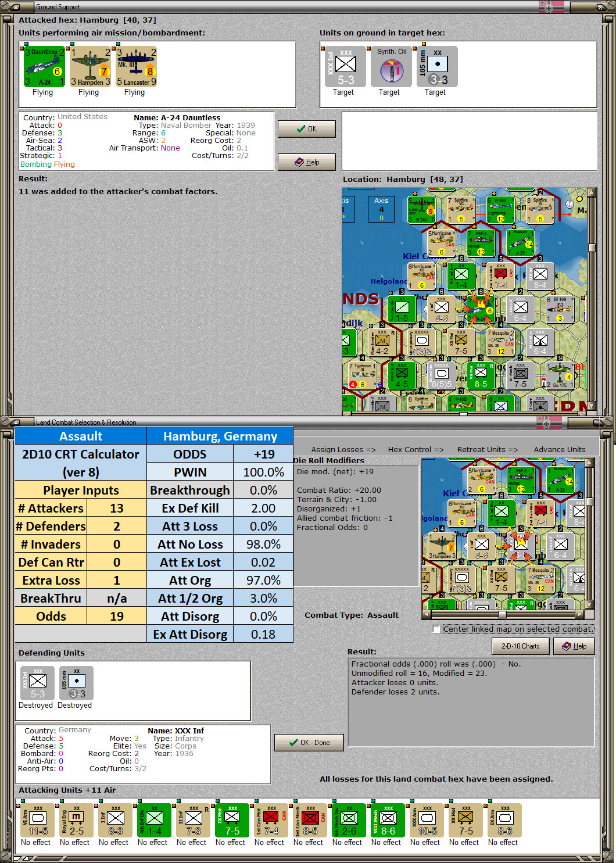Open the Assign Losses step
The width and height of the screenshot is (616, 863).
tap(343, 450)
